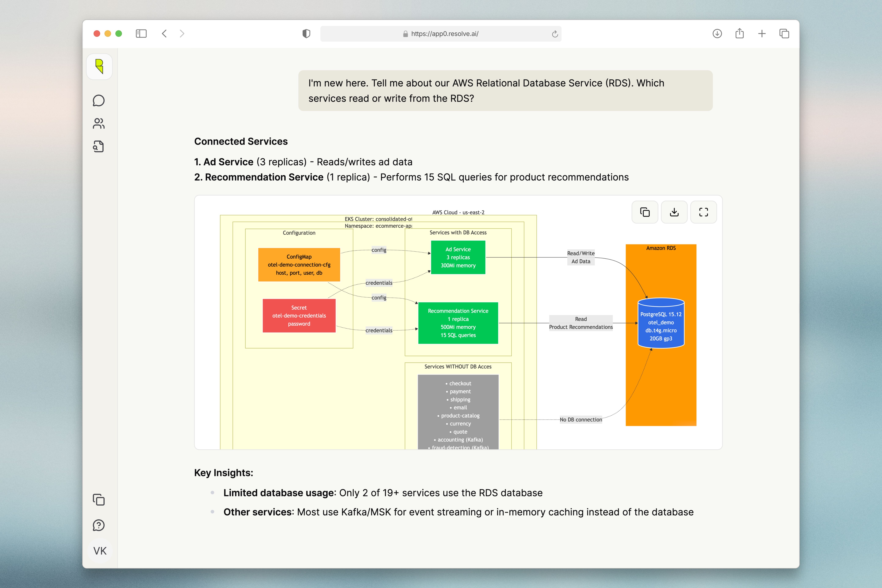Toggle the browser sidebar panel
The width and height of the screenshot is (882, 588).
(x=141, y=34)
